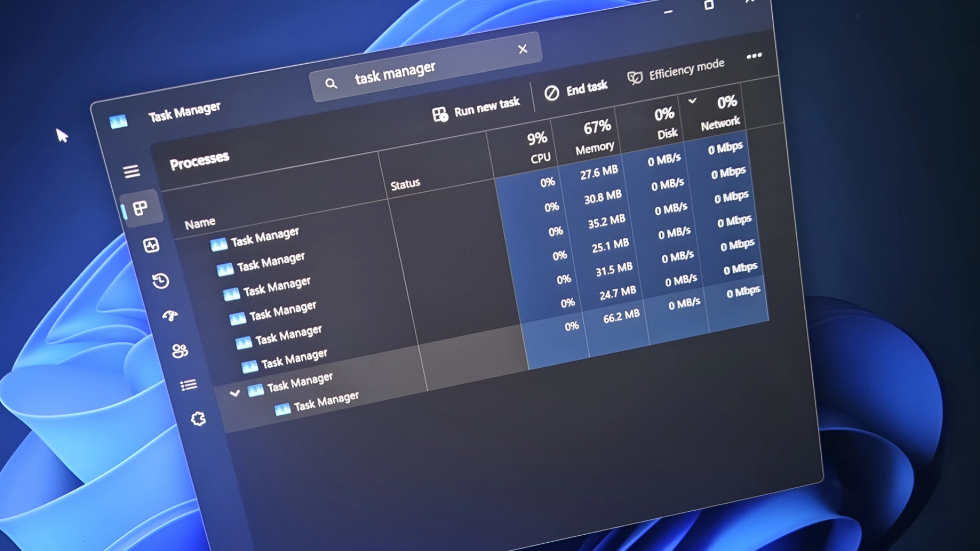
Task: Collapse the expanded Task Manager process group
Action: click(235, 392)
